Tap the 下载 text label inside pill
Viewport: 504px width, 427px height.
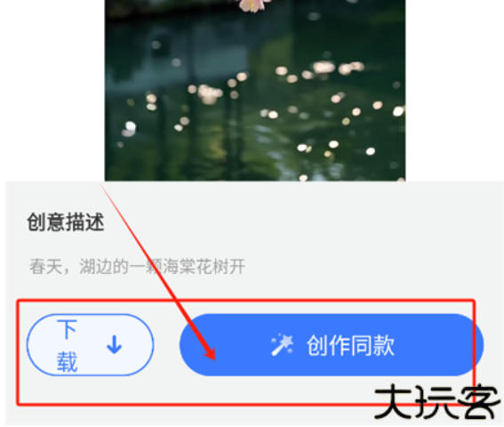(x=67, y=345)
